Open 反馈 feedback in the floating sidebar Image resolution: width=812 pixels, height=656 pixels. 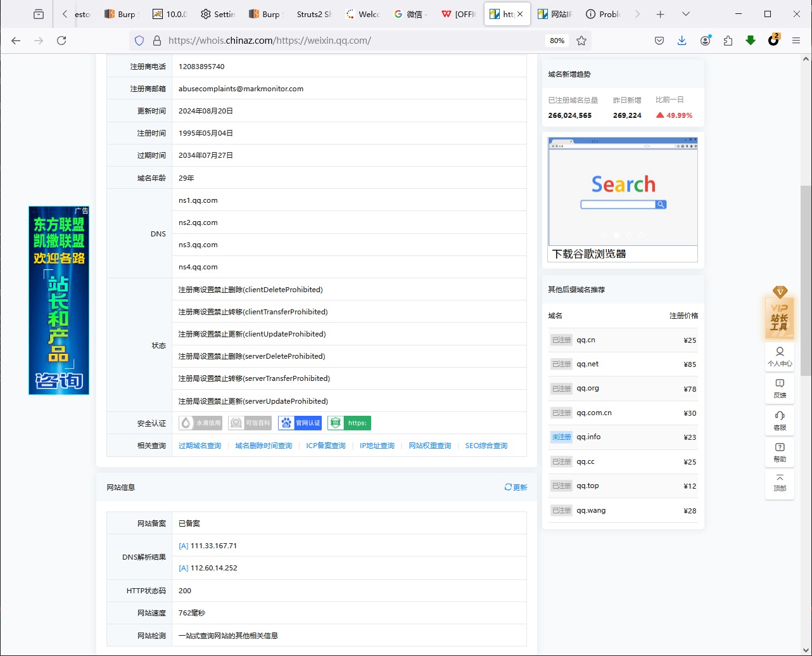click(x=780, y=389)
